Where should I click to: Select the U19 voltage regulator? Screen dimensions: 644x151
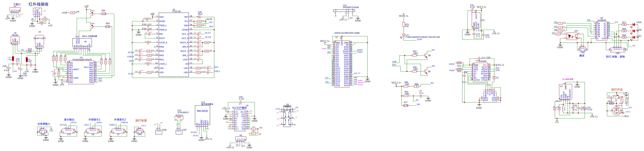[476, 20]
